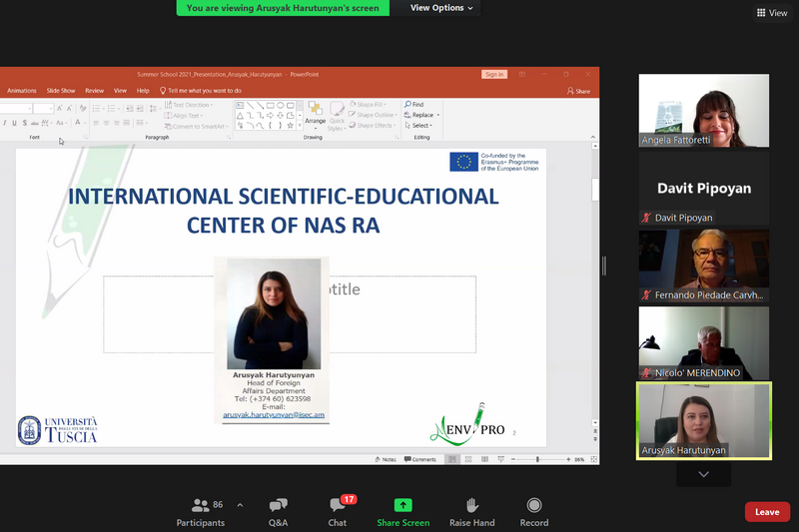Select Nicolo' MERENDINO's video thumbnail
799x532 pixels.
pos(704,343)
